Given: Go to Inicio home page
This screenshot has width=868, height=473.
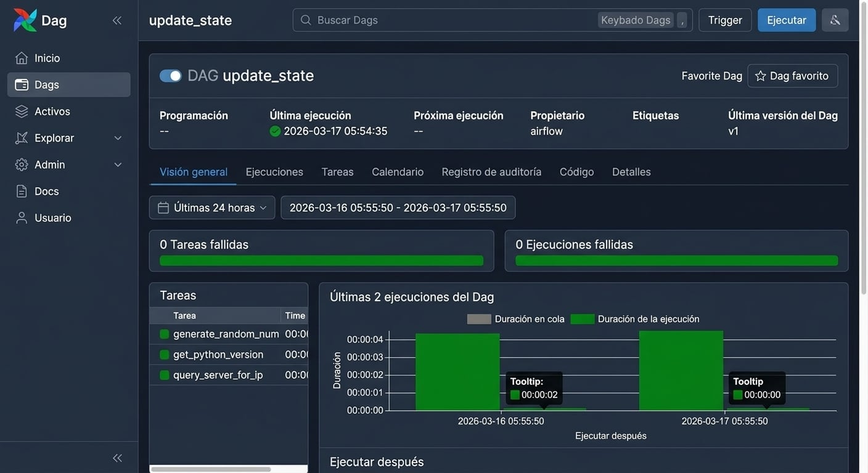Looking at the screenshot, I should click(69, 58).
